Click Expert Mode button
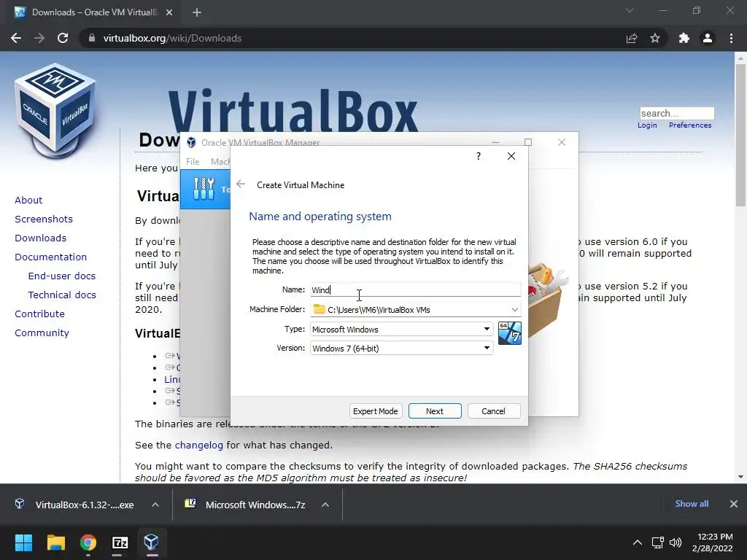 coord(376,411)
